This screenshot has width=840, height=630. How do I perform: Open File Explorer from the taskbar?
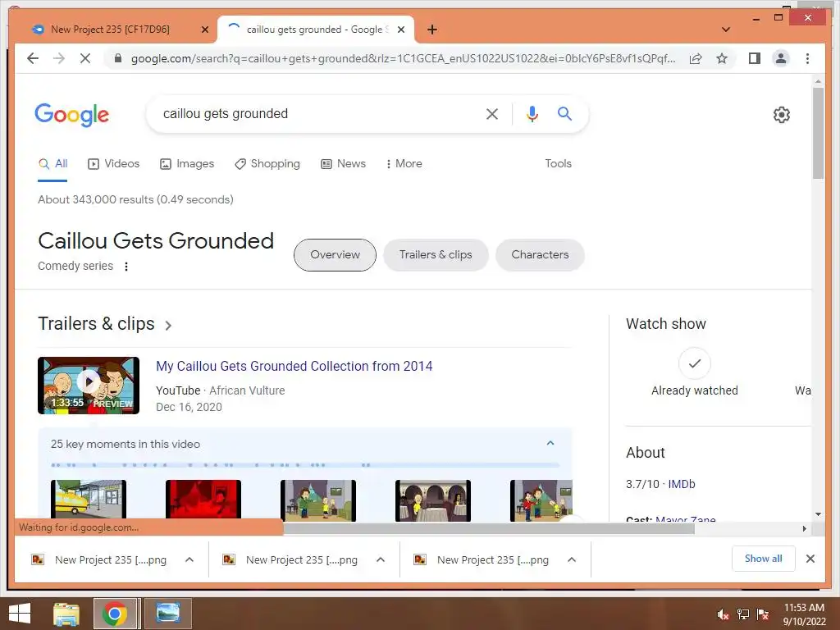[x=66, y=614]
